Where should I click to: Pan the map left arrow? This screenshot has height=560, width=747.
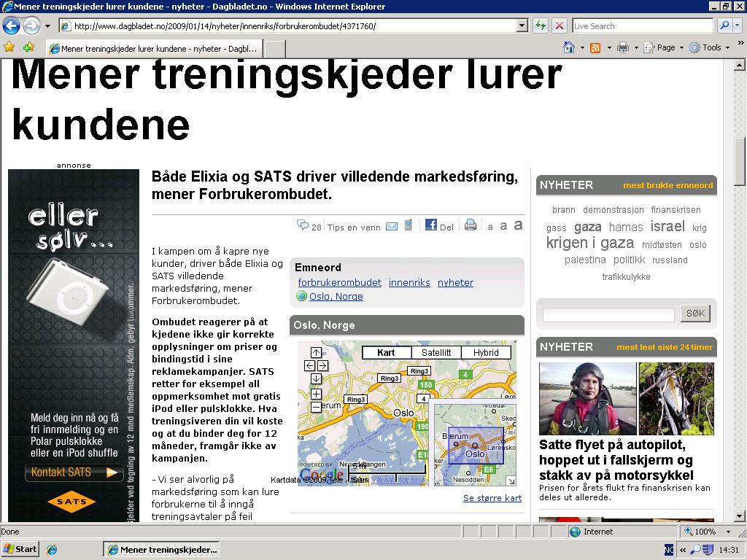tap(309, 366)
